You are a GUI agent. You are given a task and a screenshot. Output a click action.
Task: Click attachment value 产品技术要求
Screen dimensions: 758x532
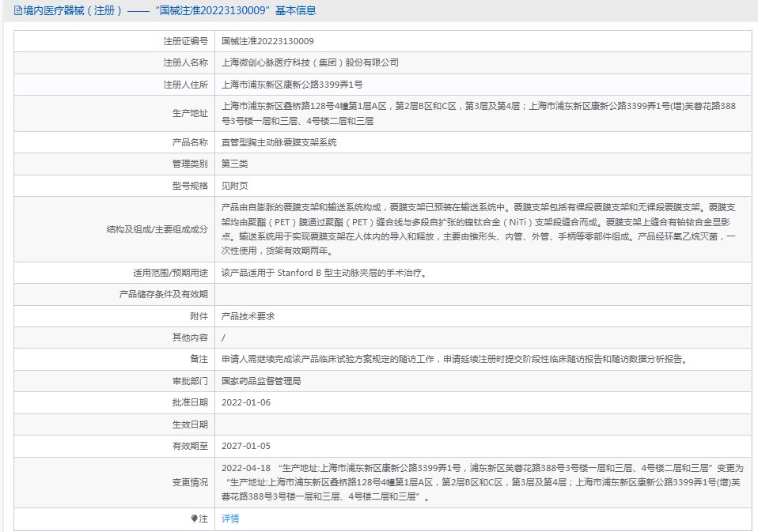tap(248, 315)
